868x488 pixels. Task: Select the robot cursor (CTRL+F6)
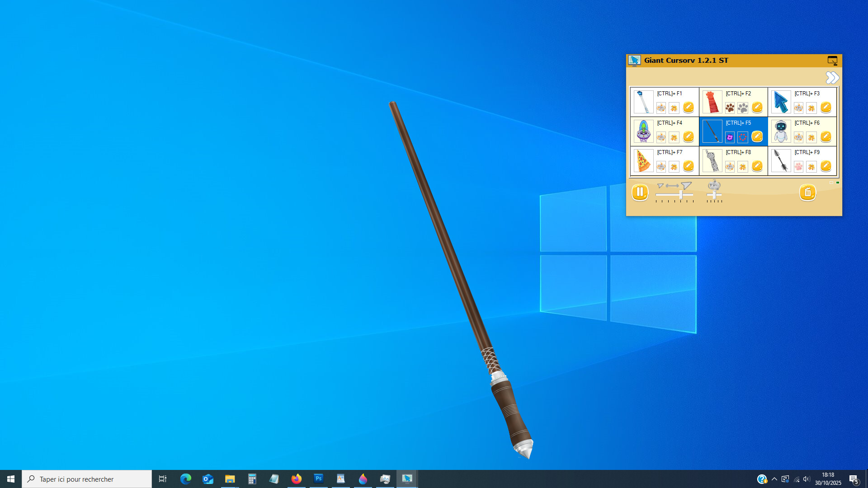point(780,131)
